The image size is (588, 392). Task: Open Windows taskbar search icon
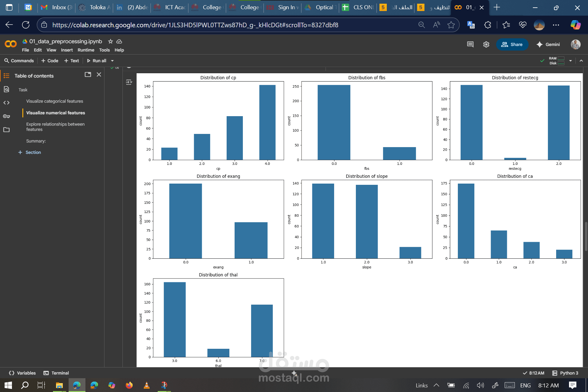pyautogui.click(x=24, y=385)
